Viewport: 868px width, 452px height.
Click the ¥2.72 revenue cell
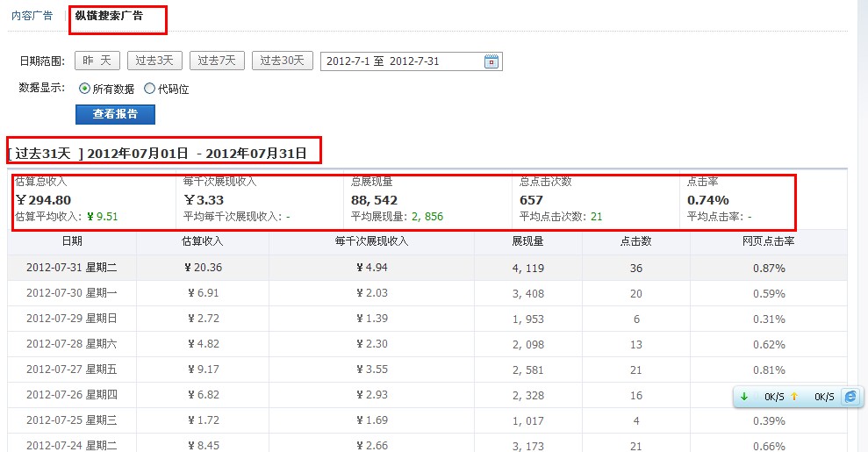[203, 319]
